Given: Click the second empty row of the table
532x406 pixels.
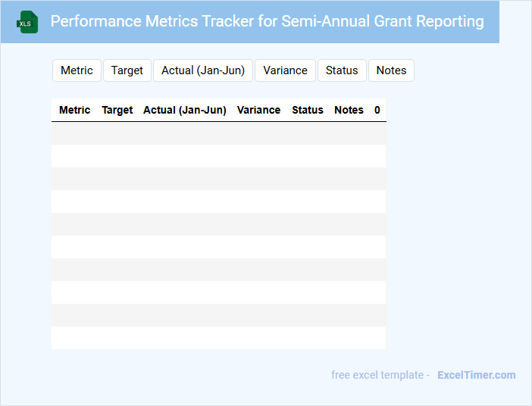Looking at the screenshot, I should coord(218,156).
